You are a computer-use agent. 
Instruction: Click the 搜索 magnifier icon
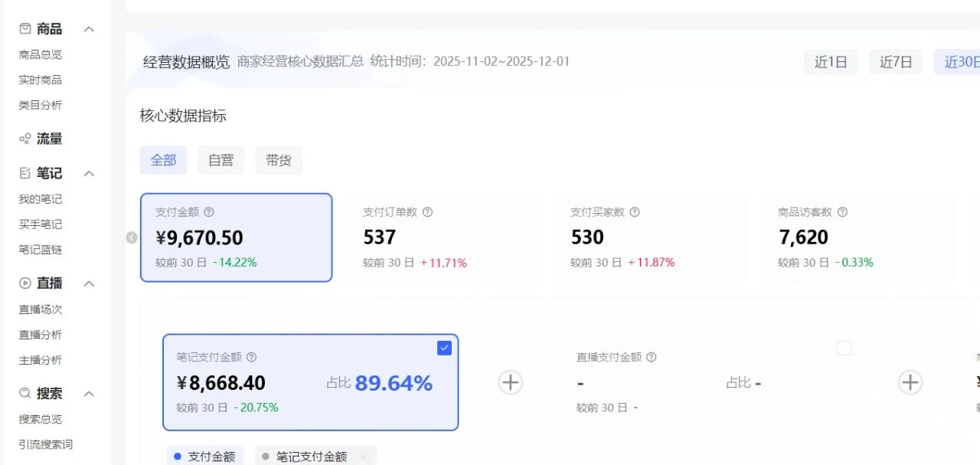[x=23, y=394]
